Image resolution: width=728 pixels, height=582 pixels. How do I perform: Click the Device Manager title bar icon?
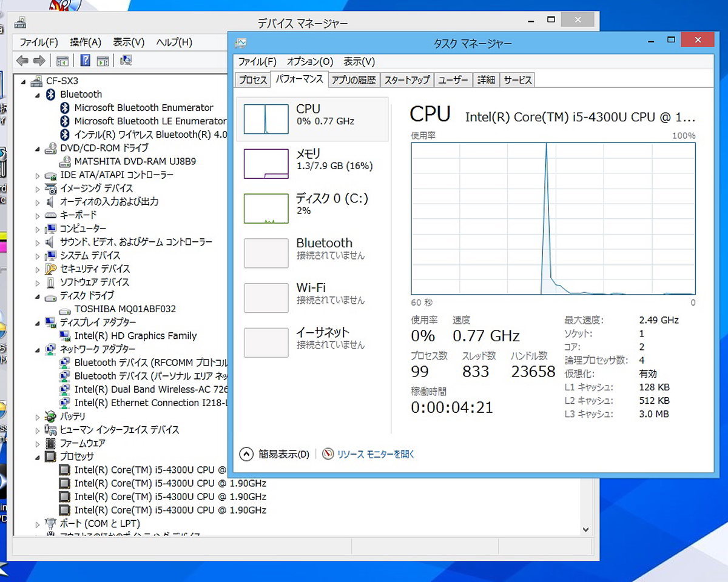[20, 23]
